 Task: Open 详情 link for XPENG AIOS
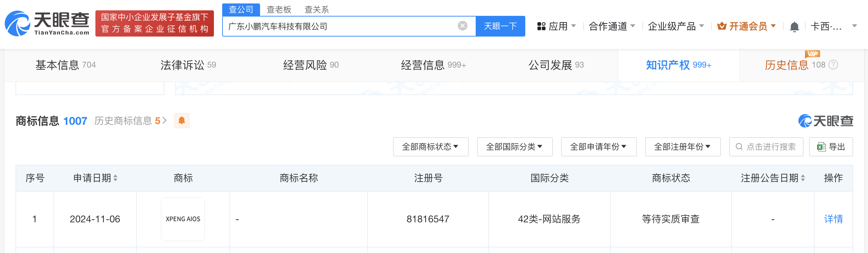(x=833, y=219)
